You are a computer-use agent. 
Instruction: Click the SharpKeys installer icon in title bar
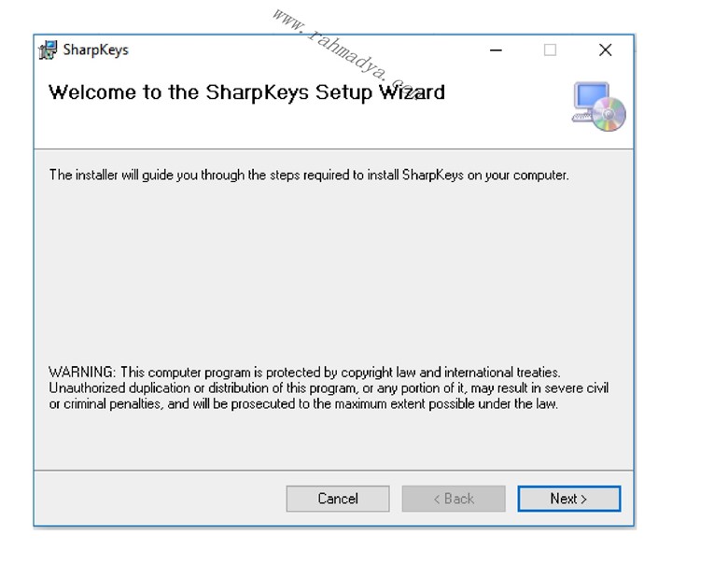48,50
